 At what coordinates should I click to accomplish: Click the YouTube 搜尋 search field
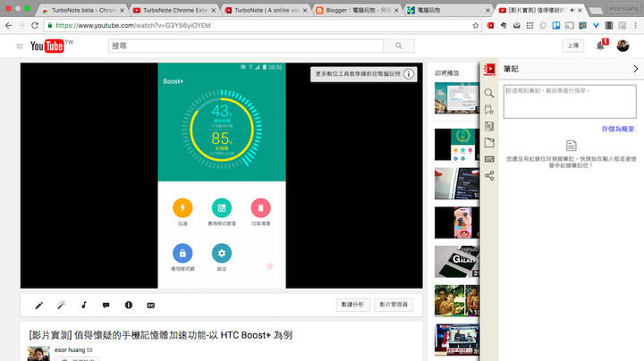[x=246, y=46]
